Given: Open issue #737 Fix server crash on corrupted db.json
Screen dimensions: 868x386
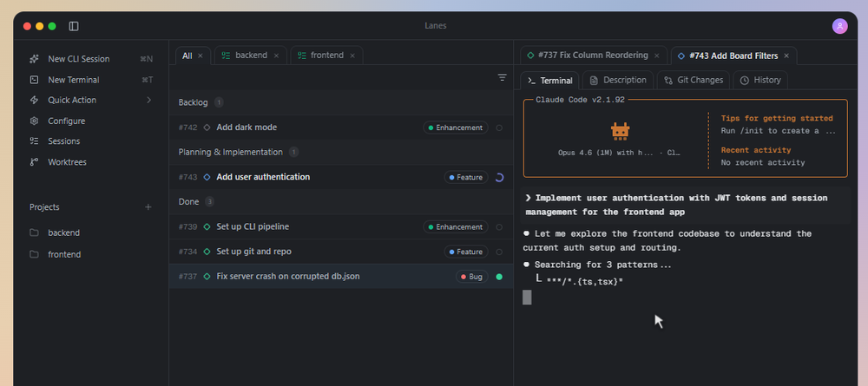Looking at the screenshot, I should [341, 277].
